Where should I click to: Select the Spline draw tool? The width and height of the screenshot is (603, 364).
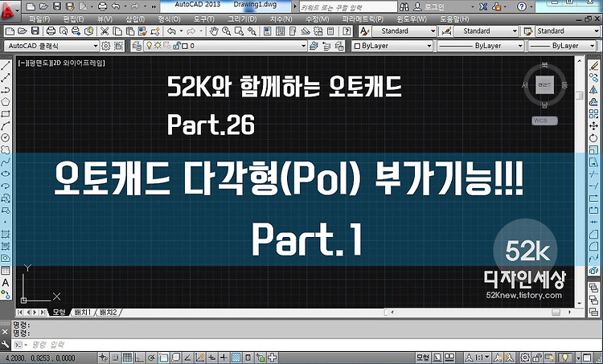pos(6,162)
